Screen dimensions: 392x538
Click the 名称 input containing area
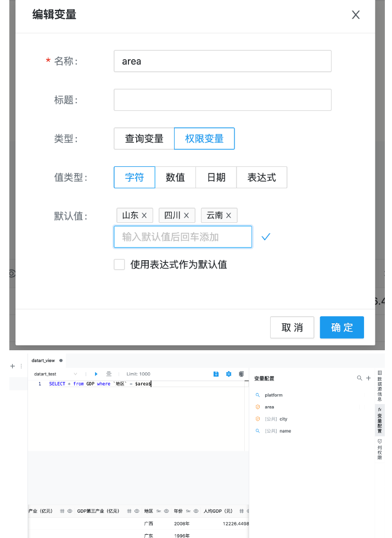222,61
